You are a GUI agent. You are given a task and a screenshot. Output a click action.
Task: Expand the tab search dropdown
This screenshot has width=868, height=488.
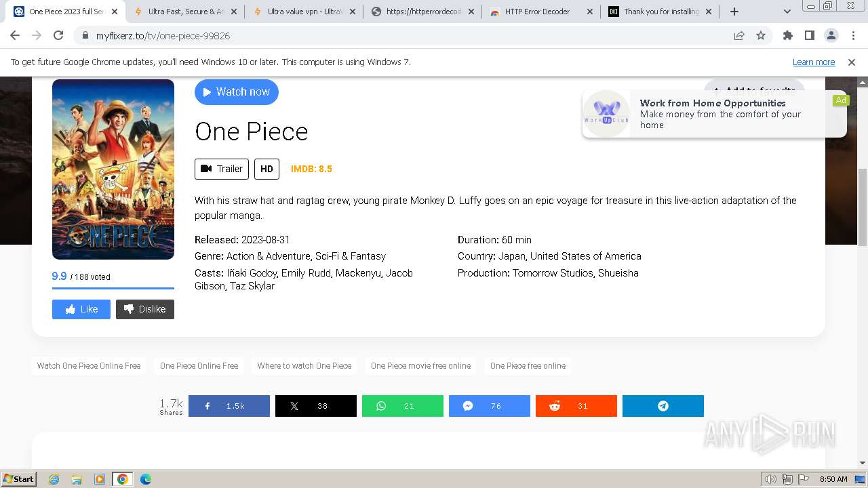[787, 12]
